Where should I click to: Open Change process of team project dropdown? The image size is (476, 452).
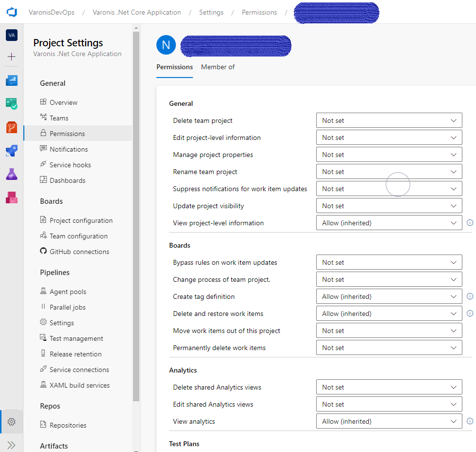tap(389, 279)
